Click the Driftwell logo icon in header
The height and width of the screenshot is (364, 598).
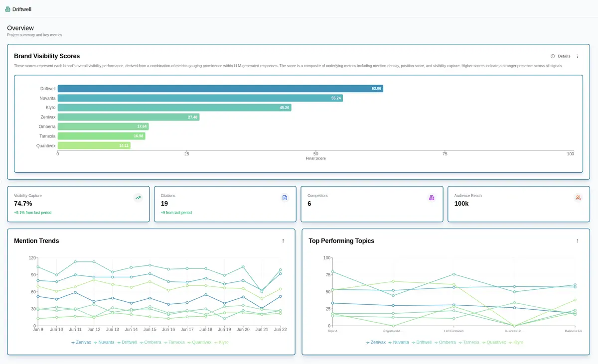(x=7, y=9)
